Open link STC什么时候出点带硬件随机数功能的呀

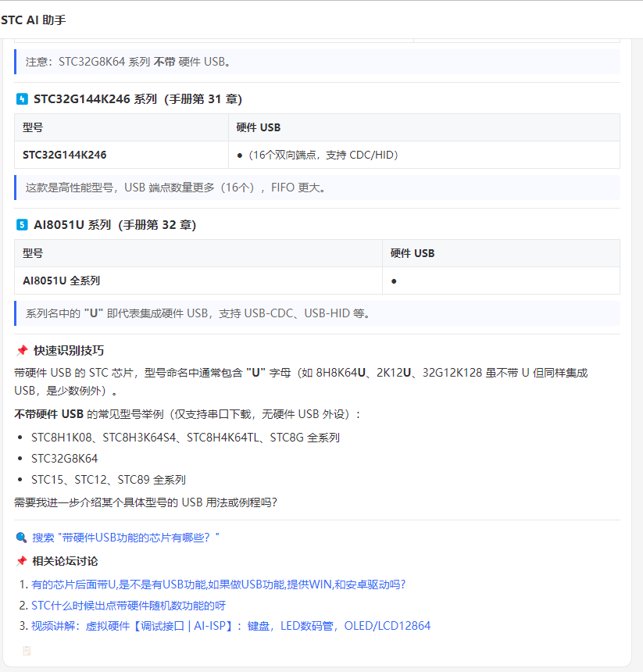(128, 606)
